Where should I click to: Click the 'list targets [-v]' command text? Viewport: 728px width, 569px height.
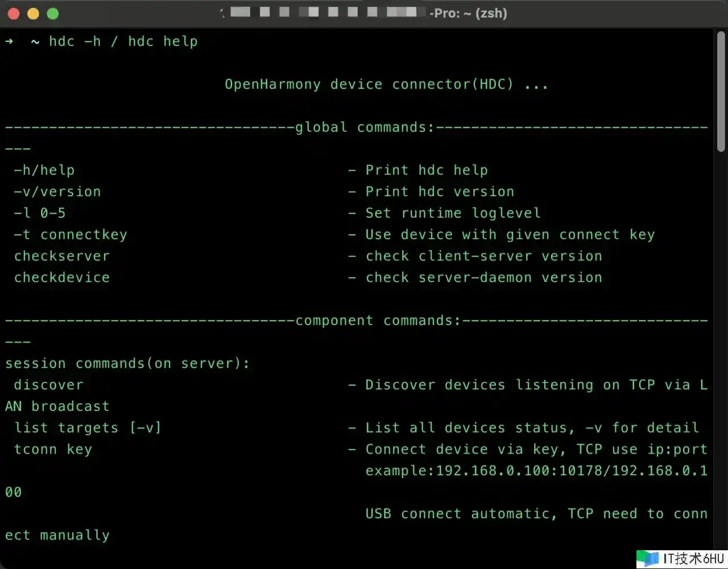tap(88, 428)
